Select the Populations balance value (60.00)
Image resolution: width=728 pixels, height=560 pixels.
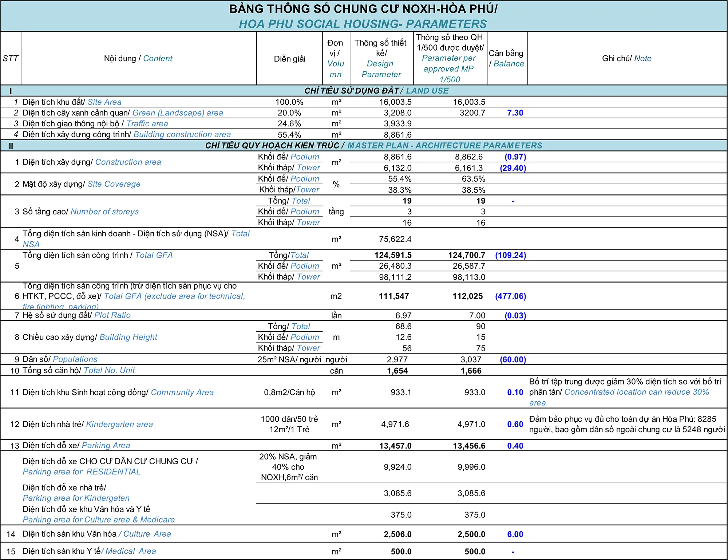tap(513, 360)
